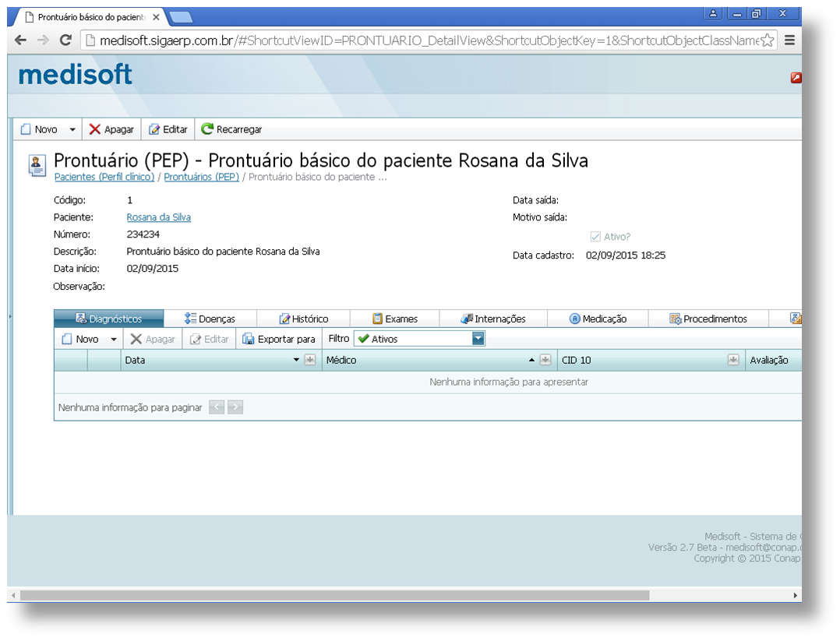The width and height of the screenshot is (840, 641).
Task: Click Editar in the main toolbar
Action: coord(168,129)
